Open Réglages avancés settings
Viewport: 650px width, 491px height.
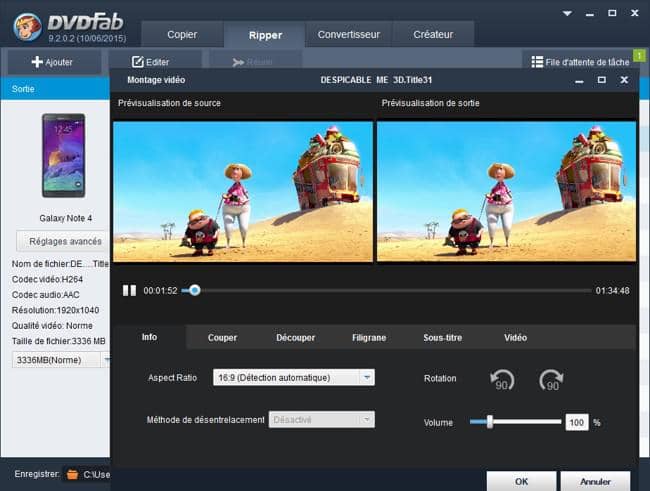(x=63, y=241)
